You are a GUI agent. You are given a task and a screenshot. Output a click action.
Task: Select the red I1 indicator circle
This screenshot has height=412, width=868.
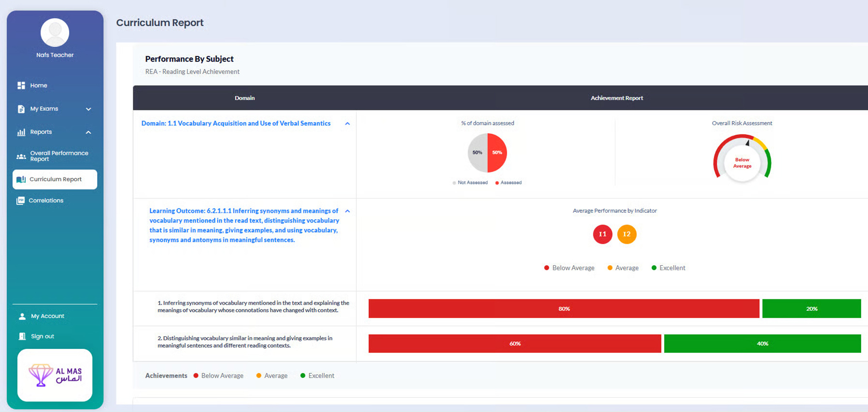click(x=602, y=234)
